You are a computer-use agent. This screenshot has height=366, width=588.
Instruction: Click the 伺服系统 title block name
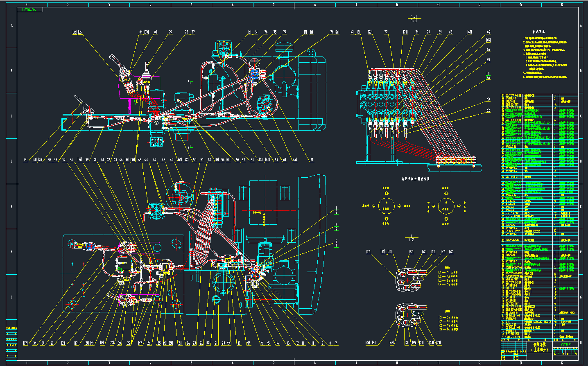(x=540, y=345)
